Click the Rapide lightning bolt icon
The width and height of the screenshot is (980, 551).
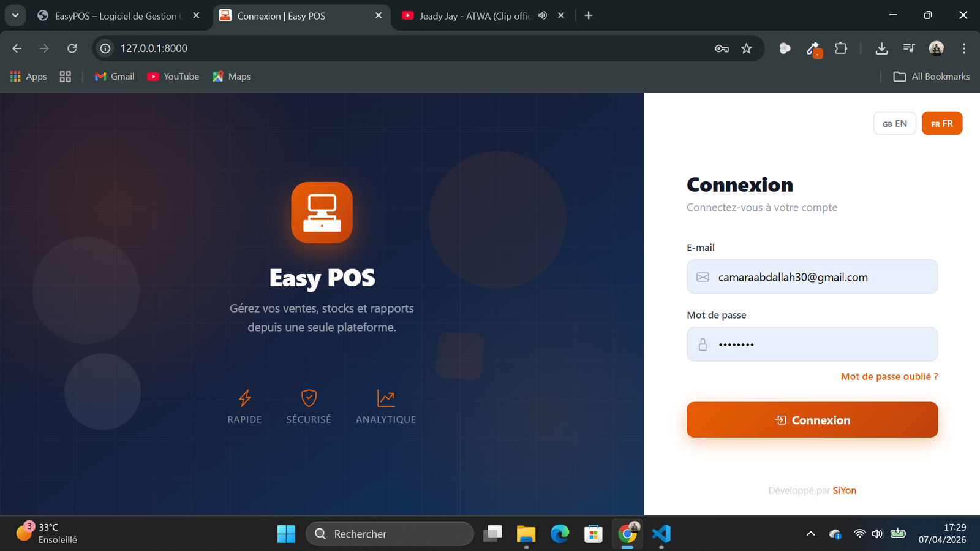click(x=244, y=398)
